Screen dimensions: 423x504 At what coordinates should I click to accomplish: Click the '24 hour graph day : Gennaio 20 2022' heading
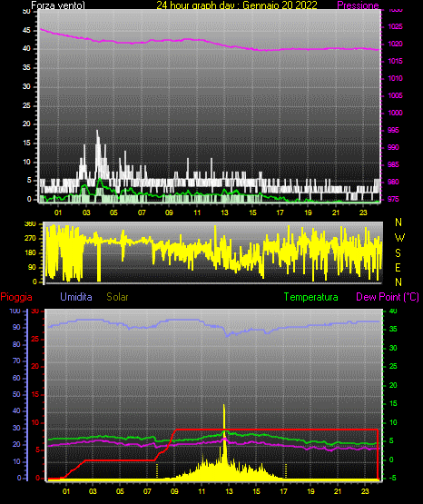point(237,5)
